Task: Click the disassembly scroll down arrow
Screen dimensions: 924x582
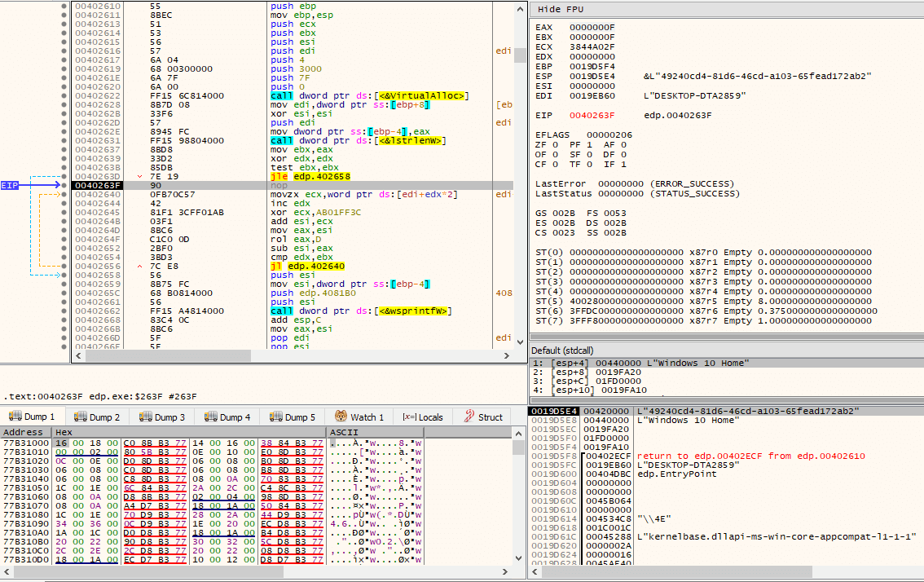Action: [520, 342]
